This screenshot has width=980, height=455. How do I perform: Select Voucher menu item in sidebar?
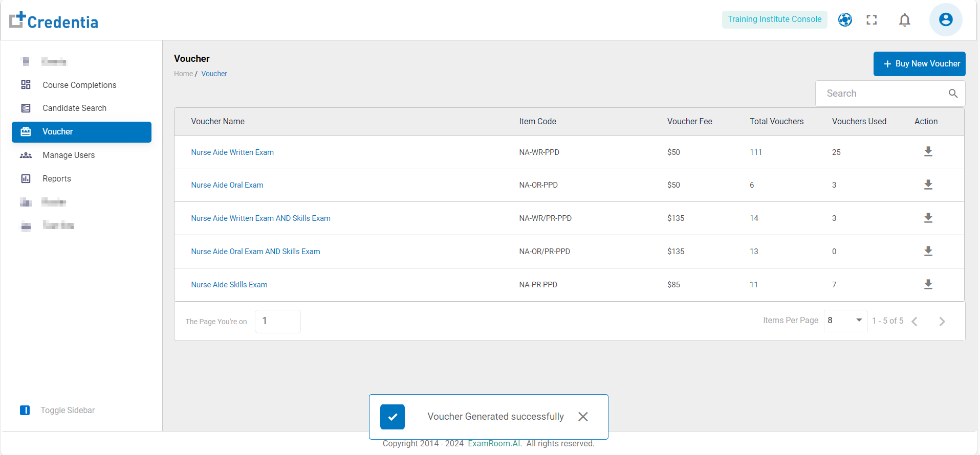point(81,132)
